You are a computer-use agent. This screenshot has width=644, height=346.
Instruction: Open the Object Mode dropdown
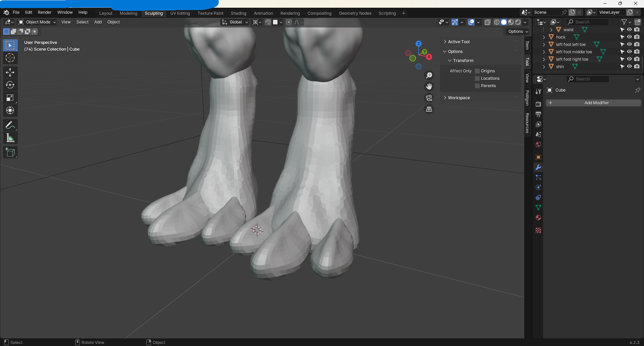pyautogui.click(x=37, y=22)
